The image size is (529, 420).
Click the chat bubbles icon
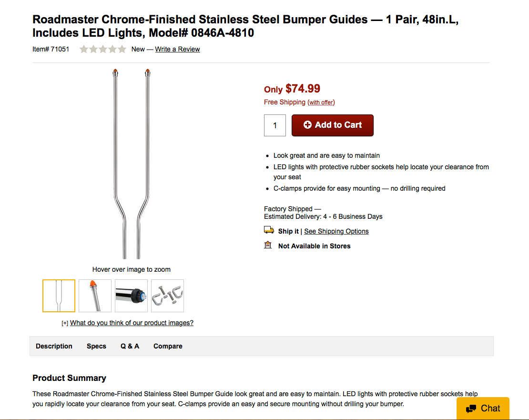tap(471, 409)
